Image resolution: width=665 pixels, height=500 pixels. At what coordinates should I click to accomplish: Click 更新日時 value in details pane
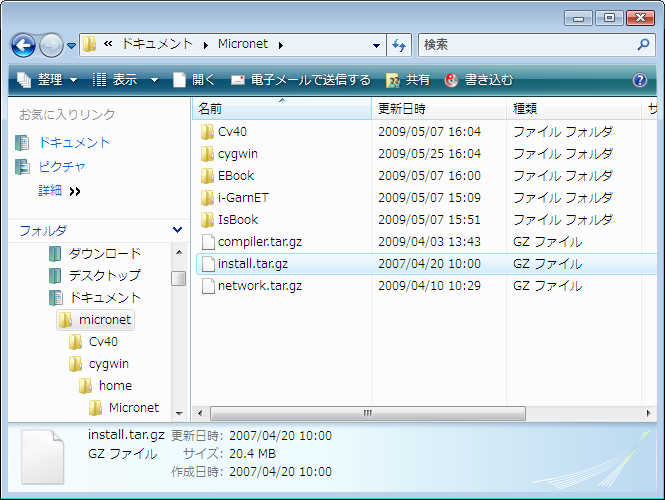280,436
